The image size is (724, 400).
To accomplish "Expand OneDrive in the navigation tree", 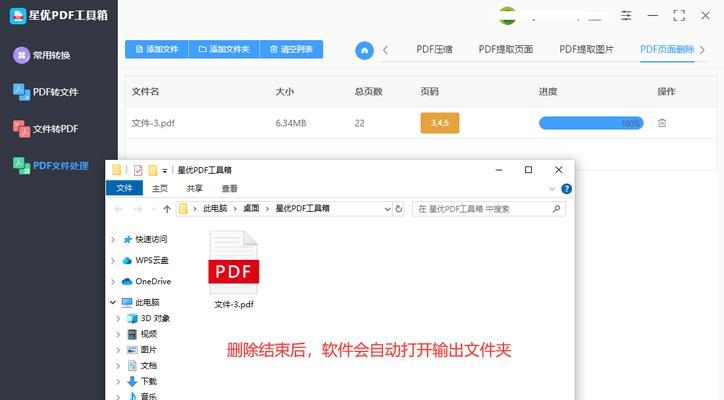I will click(x=113, y=282).
